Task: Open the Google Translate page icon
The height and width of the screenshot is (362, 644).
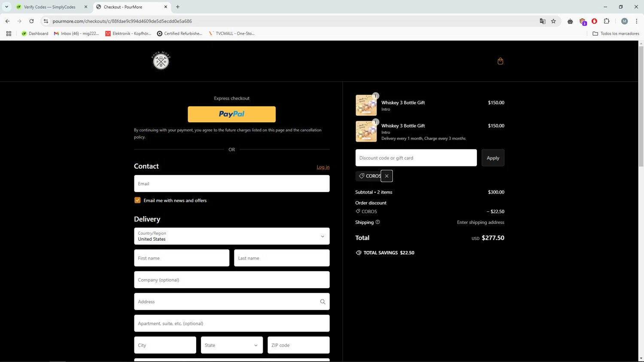Action: pos(543,21)
